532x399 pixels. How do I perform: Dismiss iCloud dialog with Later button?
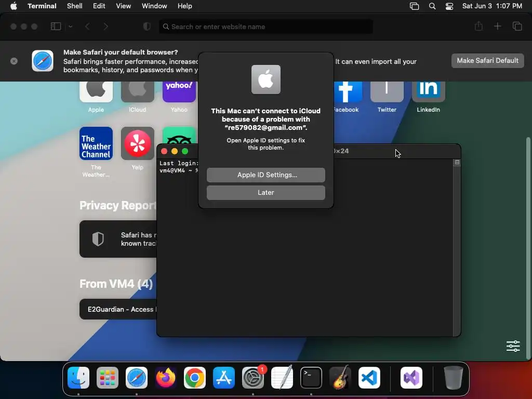point(265,192)
